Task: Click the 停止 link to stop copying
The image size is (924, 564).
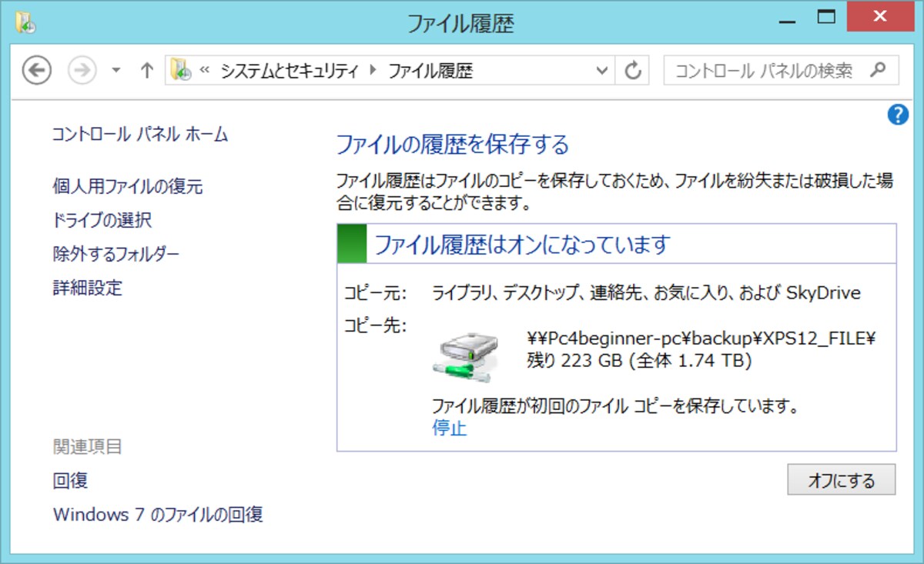Action: (450, 429)
